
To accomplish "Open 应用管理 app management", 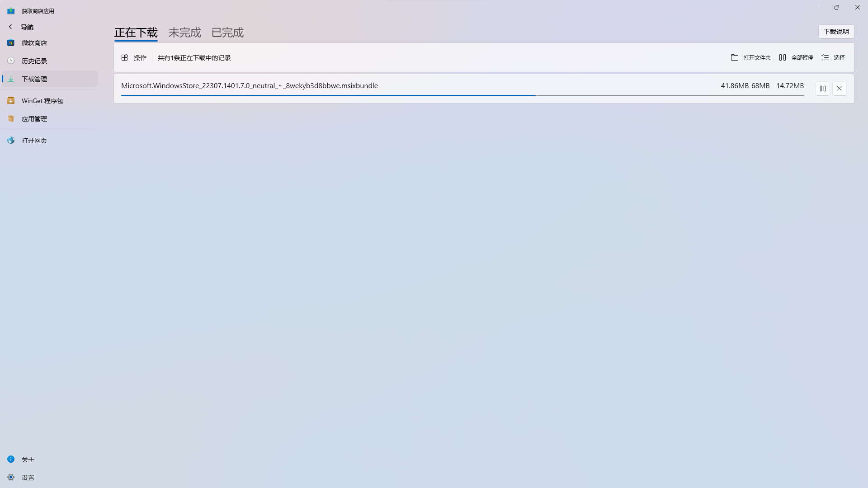I will point(34,118).
